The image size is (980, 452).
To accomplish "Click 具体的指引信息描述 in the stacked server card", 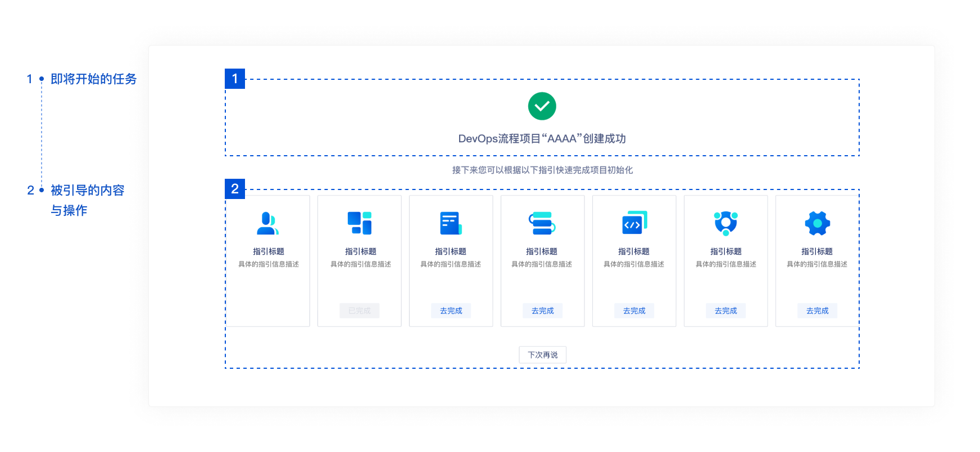I will point(542,264).
